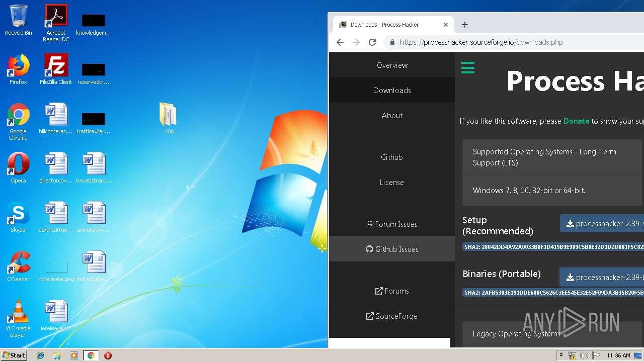Launch CCleaner desktop shortcut

18,266
